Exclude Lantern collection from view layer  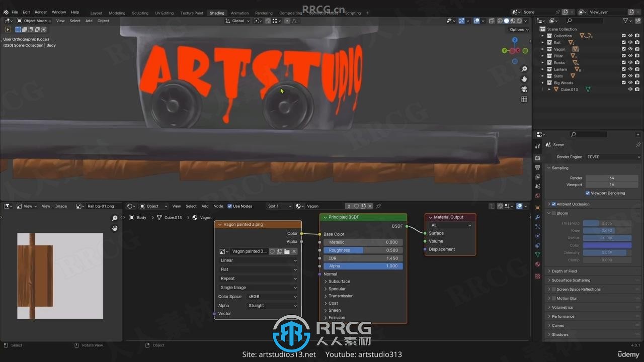[x=624, y=69]
